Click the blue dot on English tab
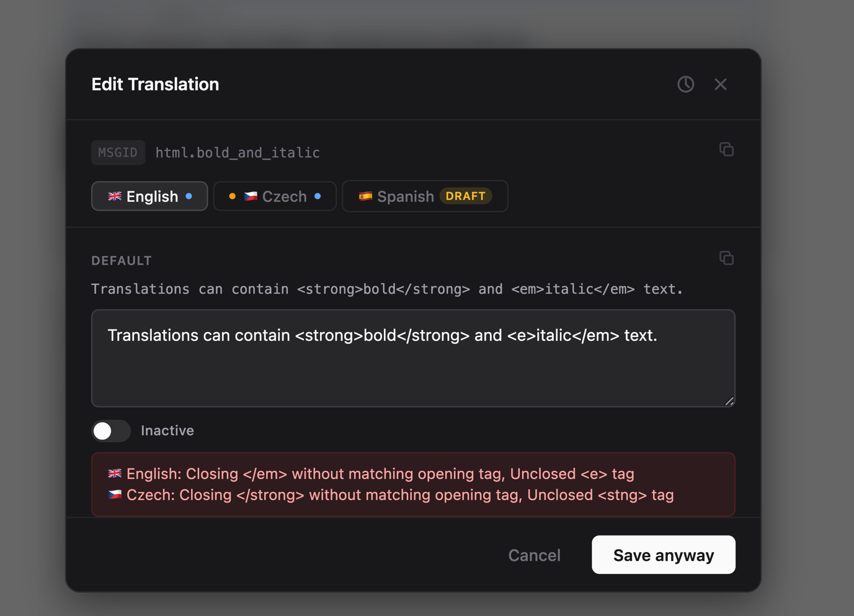This screenshot has height=616, width=854. point(189,196)
